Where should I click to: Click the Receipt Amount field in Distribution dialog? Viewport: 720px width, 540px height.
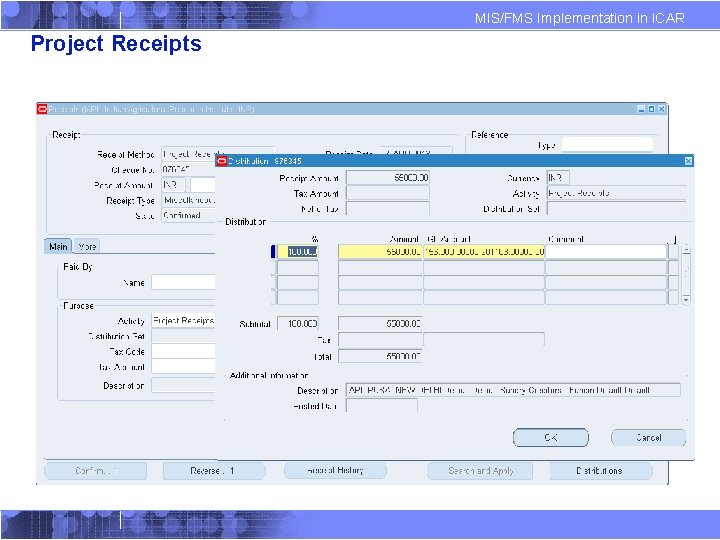[388, 177]
